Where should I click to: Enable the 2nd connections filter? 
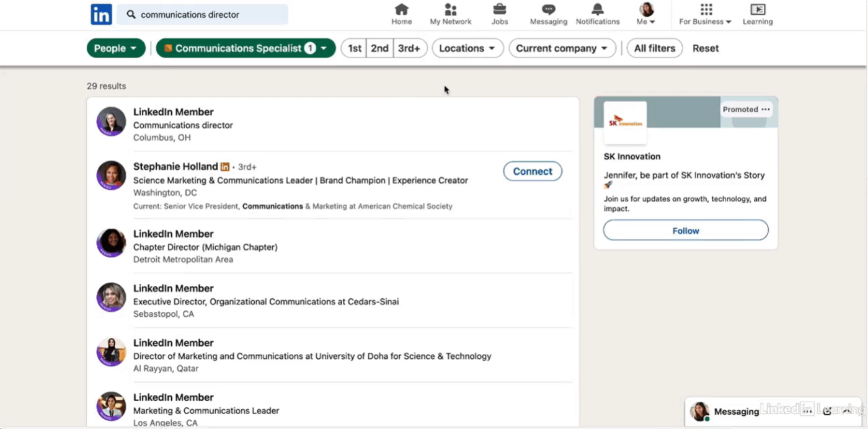(379, 48)
